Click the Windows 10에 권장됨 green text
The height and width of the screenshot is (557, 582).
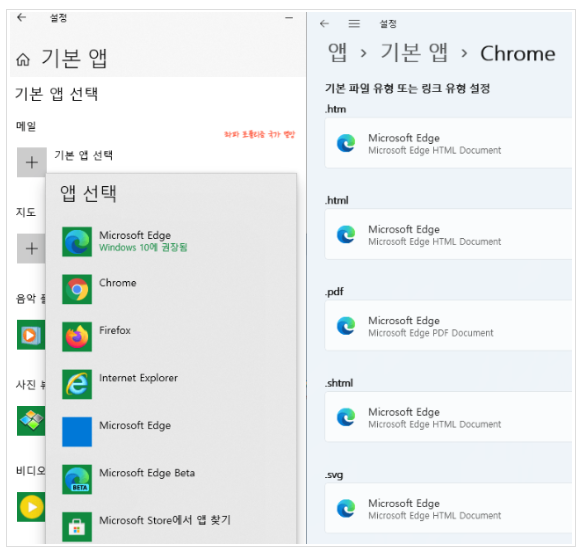[143, 248]
